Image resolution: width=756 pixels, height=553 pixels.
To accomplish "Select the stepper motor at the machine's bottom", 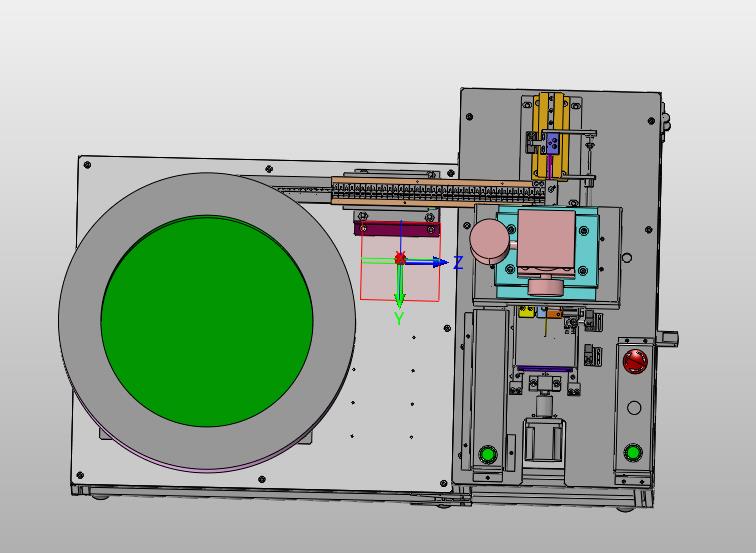I will tap(544, 440).
